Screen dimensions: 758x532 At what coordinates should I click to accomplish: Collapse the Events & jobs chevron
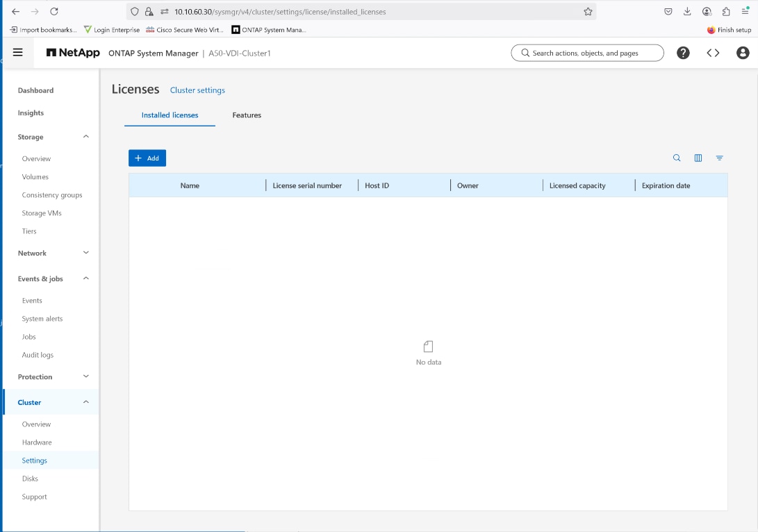(86, 279)
